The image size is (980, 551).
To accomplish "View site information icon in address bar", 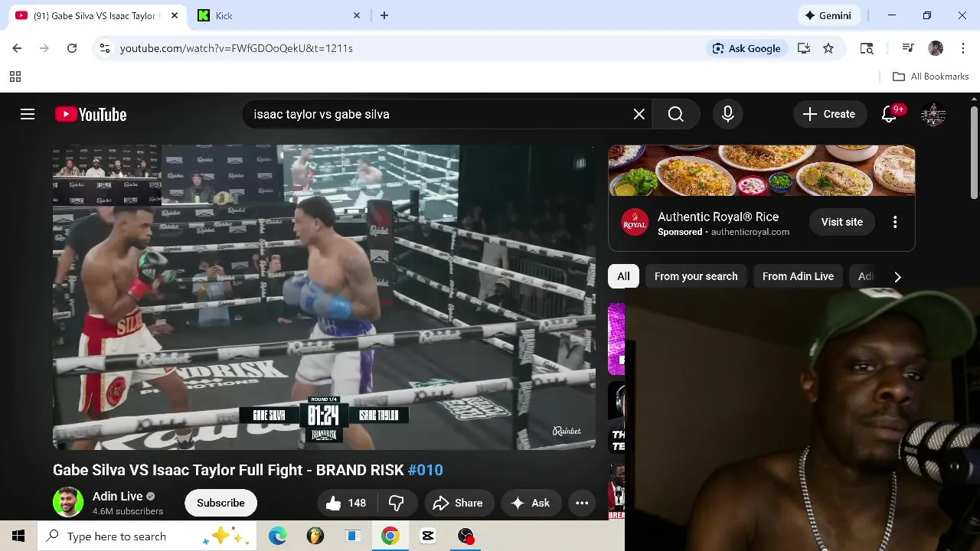I will [104, 48].
